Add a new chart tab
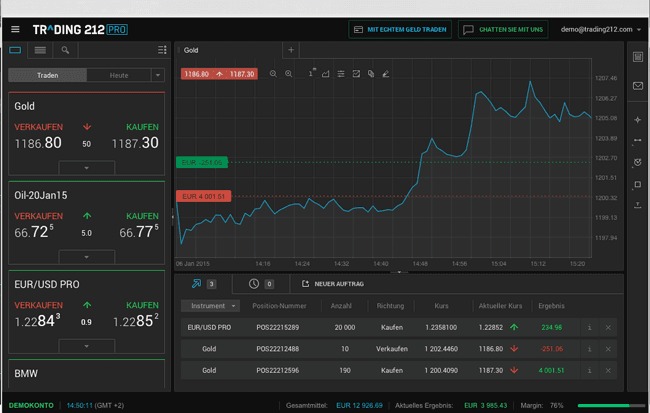The width and height of the screenshot is (650, 413). point(291,50)
